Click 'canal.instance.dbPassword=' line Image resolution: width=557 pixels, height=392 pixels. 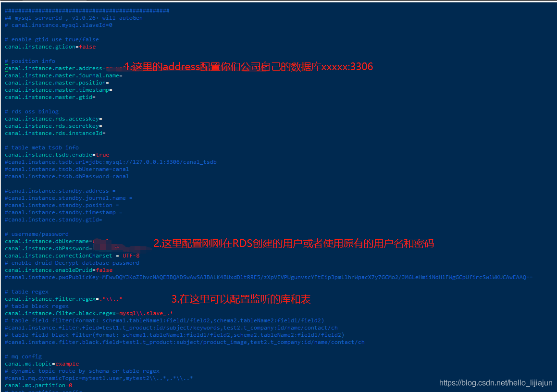tap(49, 248)
